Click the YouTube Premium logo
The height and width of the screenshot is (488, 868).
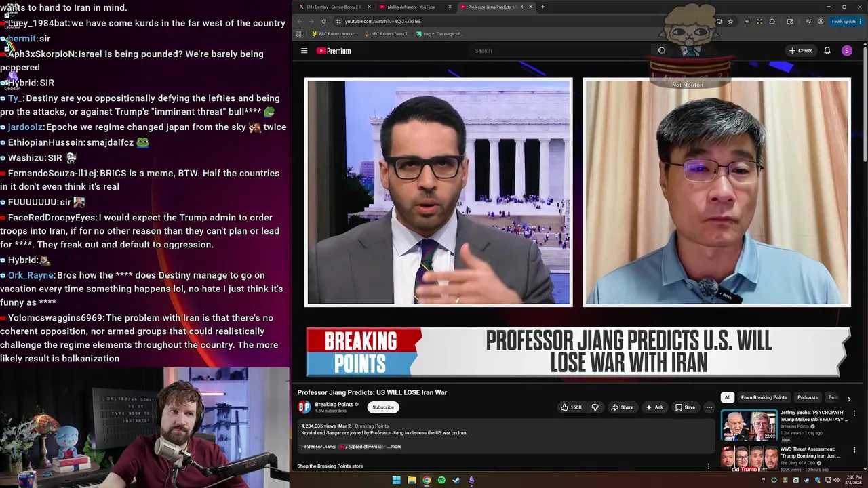pos(334,51)
